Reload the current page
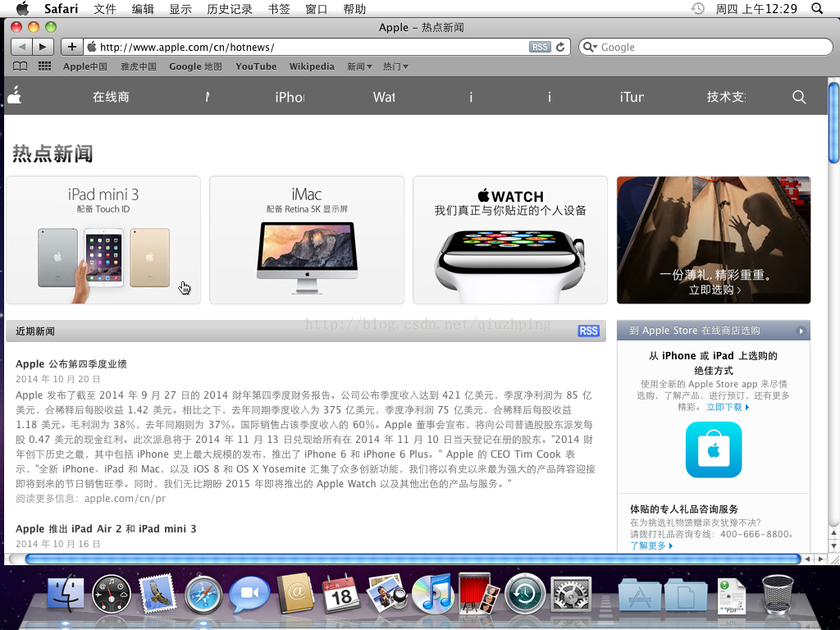This screenshot has height=630, width=840. tap(560, 47)
